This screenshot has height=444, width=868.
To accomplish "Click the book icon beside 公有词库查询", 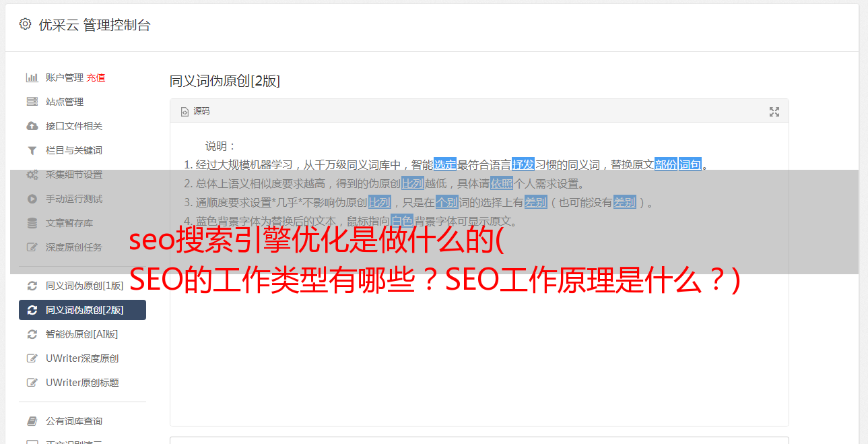I will coord(32,421).
